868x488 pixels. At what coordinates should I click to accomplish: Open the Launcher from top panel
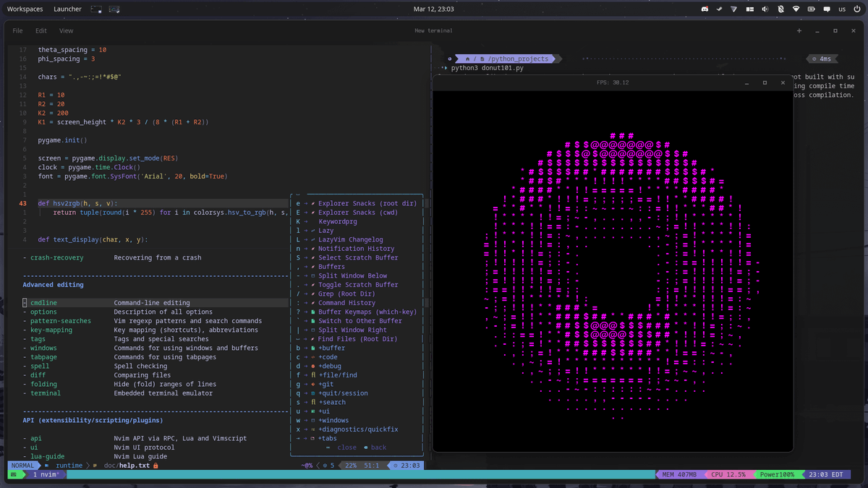(67, 9)
